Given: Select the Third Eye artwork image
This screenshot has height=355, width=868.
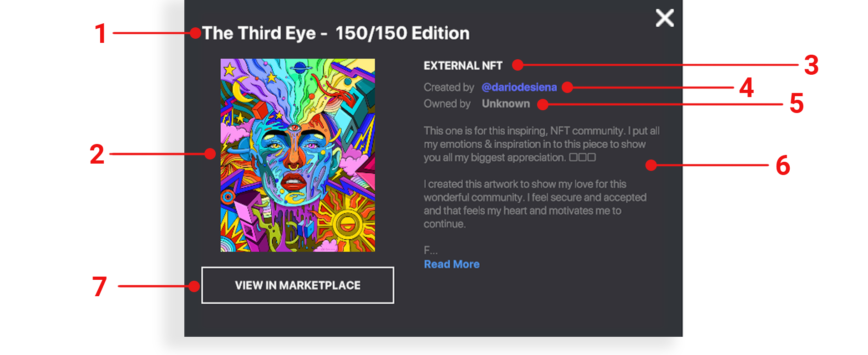Looking at the screenshot, I should pos(298,155).
